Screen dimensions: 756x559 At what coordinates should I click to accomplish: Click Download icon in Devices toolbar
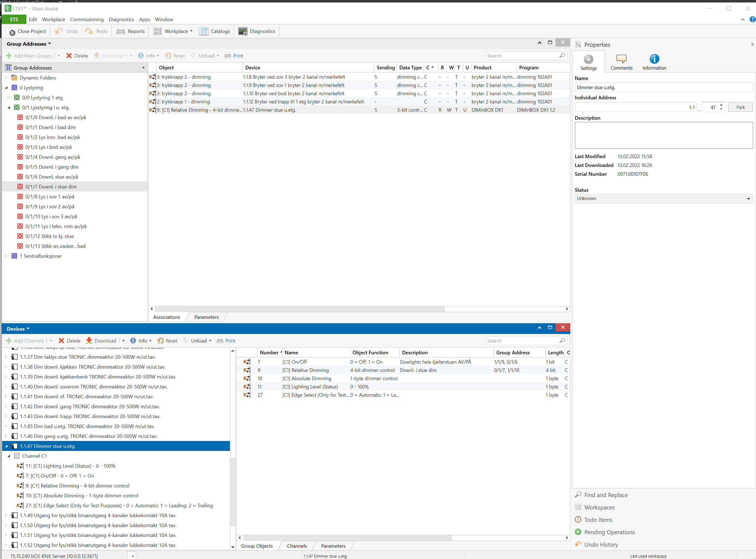[89, 340]
